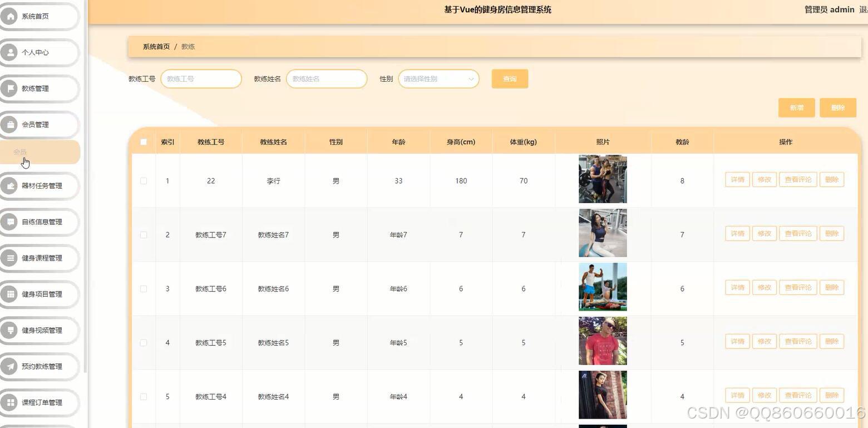Click the flag icon beside 教练管理
This screenshot has width=868, height=428.
tap(9, 88)
